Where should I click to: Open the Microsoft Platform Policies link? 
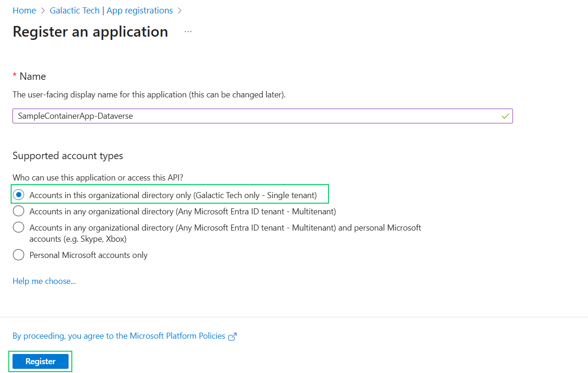click(x=119, y=336)
